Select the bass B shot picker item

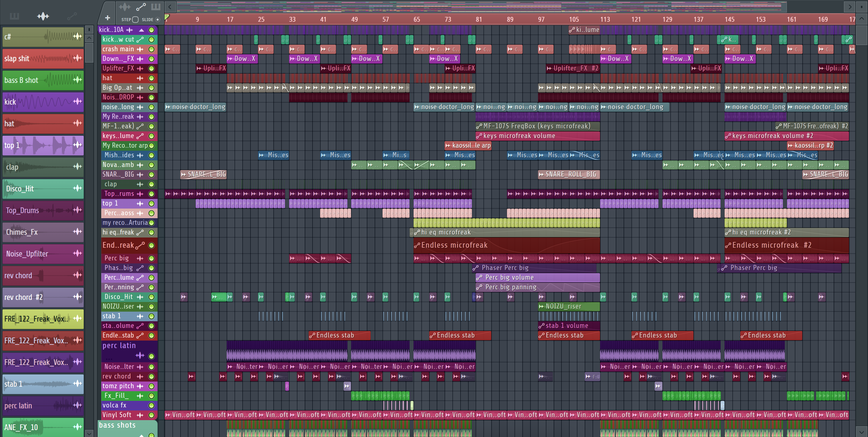[43, 80]
